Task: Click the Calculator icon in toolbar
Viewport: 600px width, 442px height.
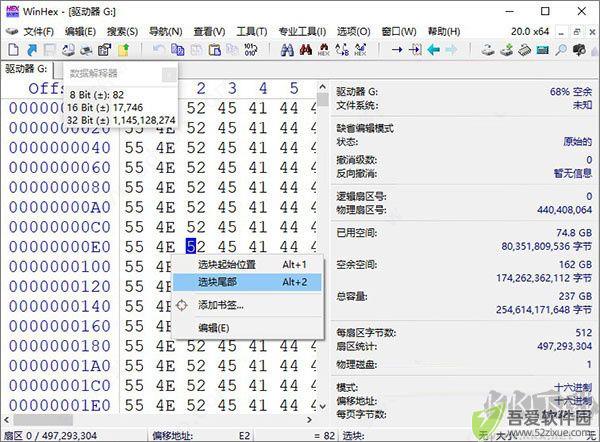Action: (x=543, y=50)
